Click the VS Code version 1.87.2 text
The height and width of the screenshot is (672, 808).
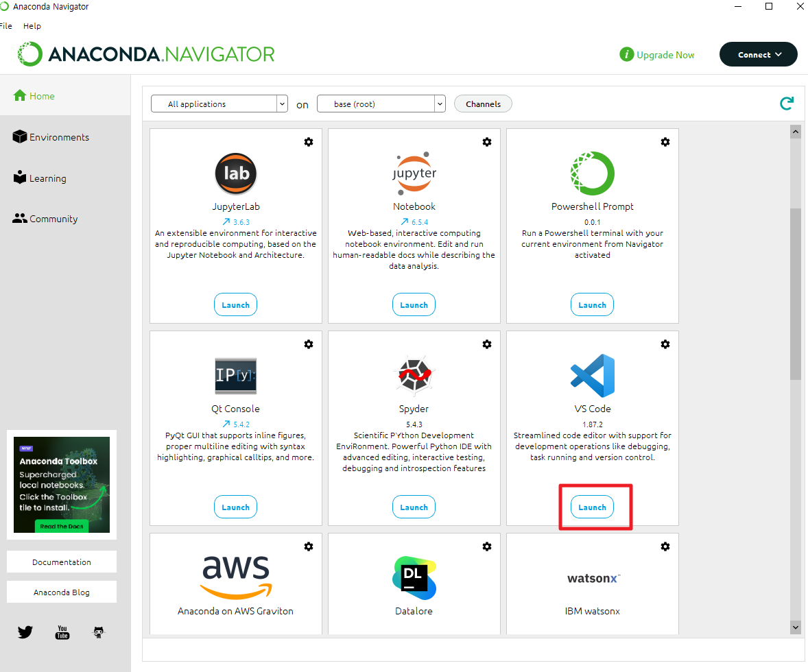pos(593,424)
